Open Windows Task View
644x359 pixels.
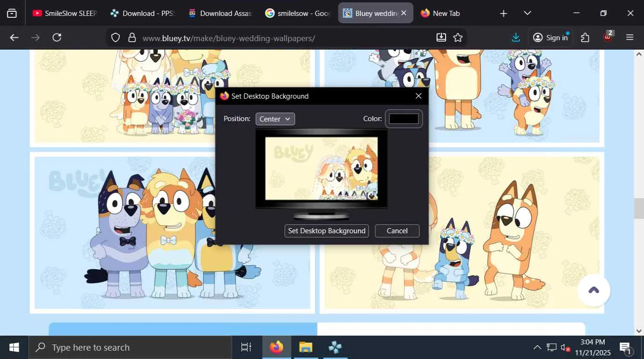246,347
